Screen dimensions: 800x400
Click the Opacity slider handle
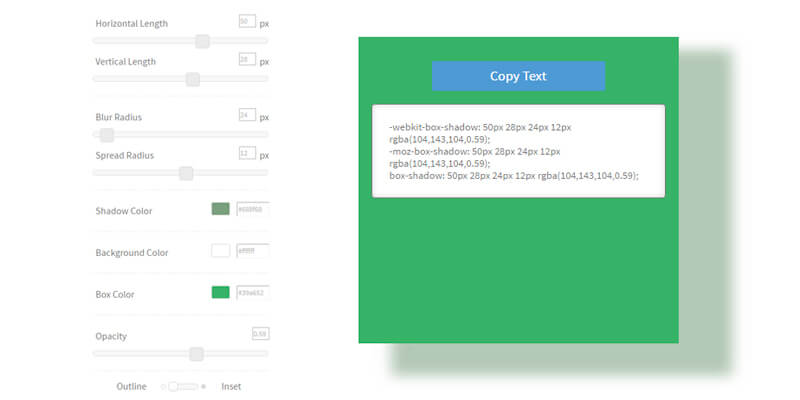pos(196,353)
